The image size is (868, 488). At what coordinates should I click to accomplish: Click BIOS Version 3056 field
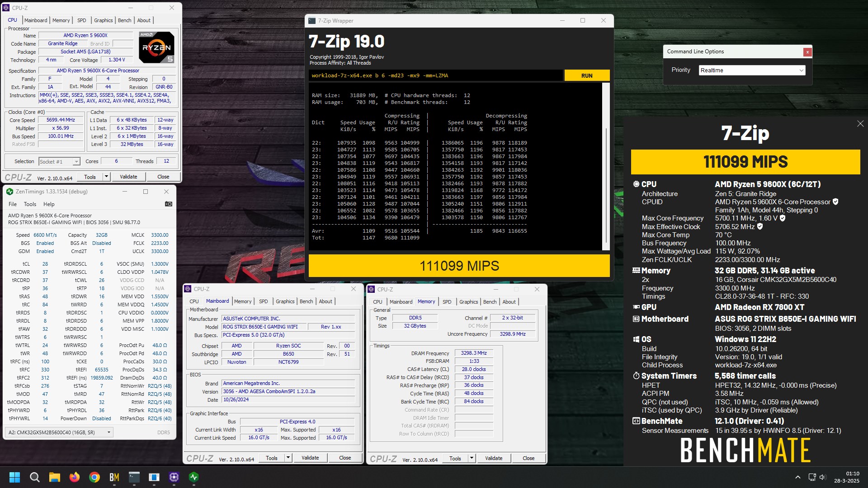click(288, 392)
